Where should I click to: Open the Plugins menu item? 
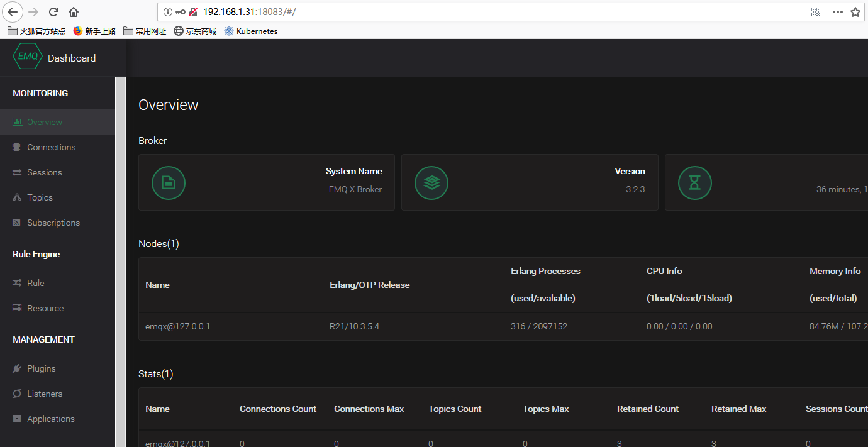[x=57, y=368]
